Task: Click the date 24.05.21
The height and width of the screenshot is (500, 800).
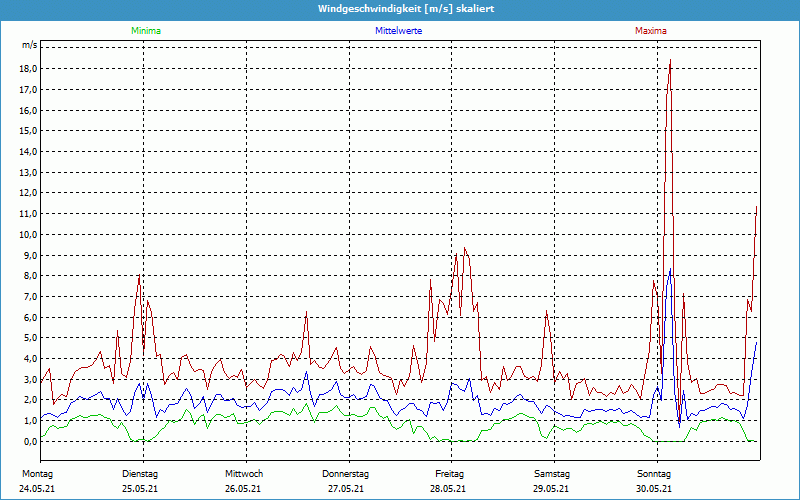Action: (x=36, y=488)
